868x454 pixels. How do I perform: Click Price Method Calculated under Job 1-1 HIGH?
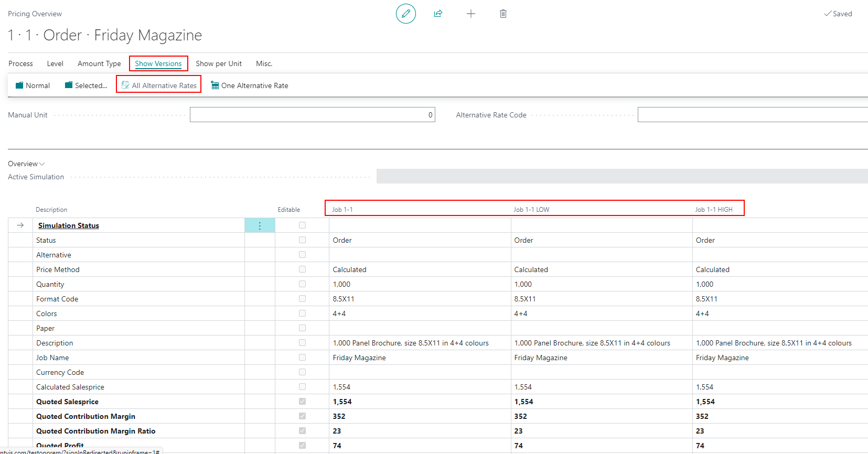712,269
